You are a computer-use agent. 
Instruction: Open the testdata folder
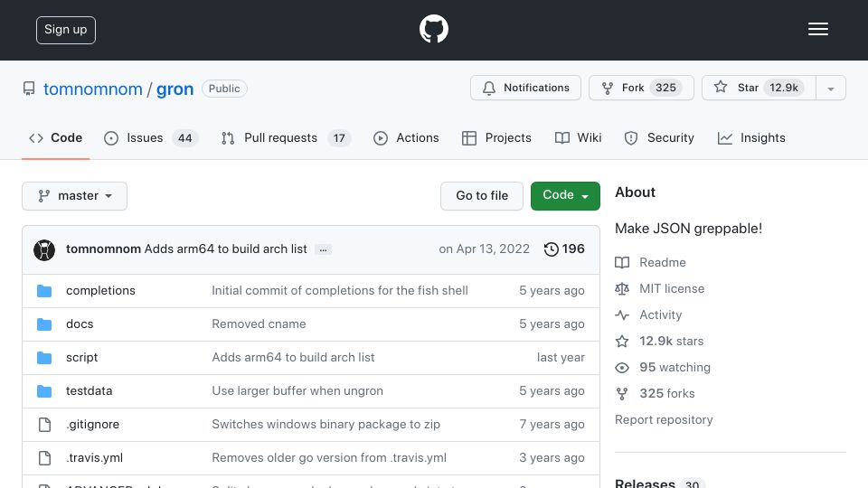(x=90, y=390)
